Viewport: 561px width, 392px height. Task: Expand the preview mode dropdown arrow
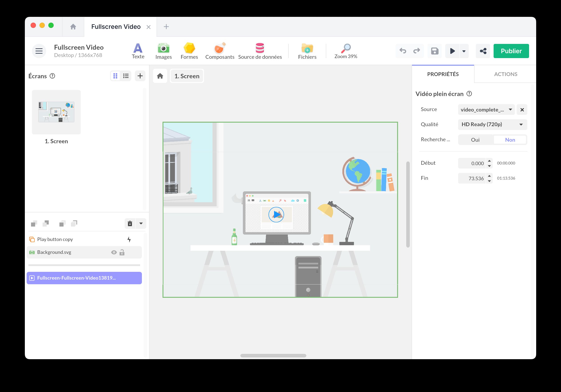(464, 51)
